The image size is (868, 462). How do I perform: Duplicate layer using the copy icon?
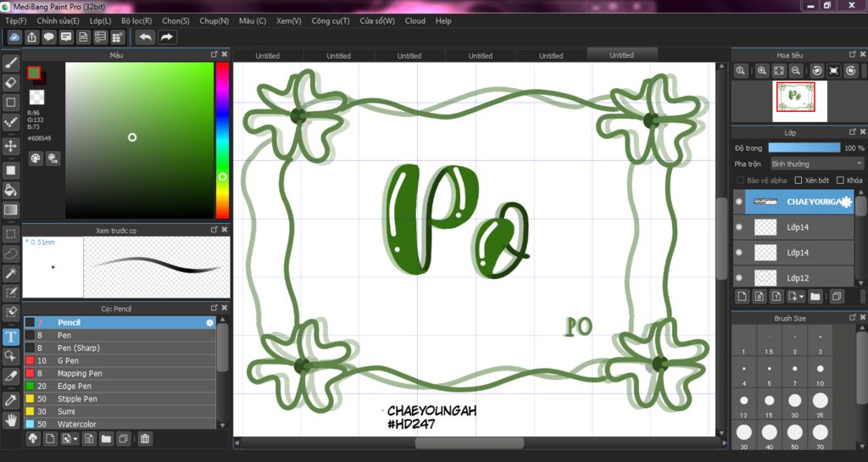pos(837,297)
